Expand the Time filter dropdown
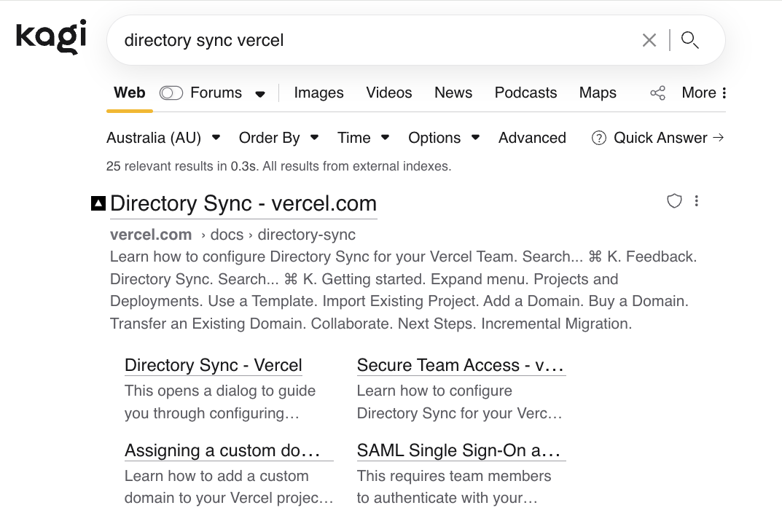Viewport: 782px width, 532px height. (x=363, y=138)
